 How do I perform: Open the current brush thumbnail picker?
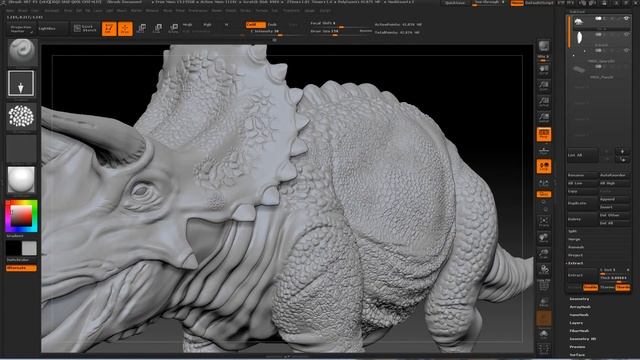22,52
